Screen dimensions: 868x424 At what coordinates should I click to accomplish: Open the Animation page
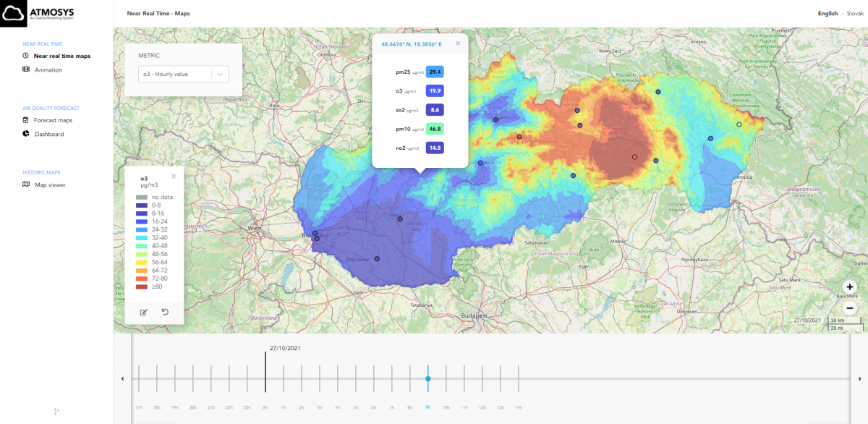[48, 70]
